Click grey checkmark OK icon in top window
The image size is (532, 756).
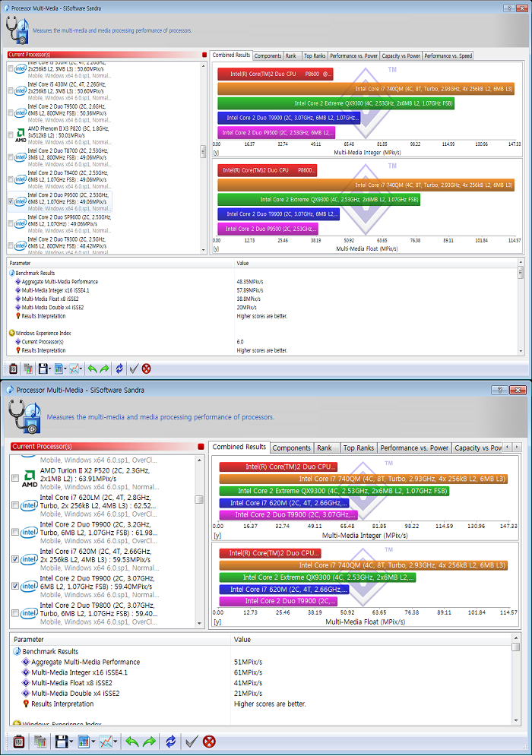coord(134,369)
